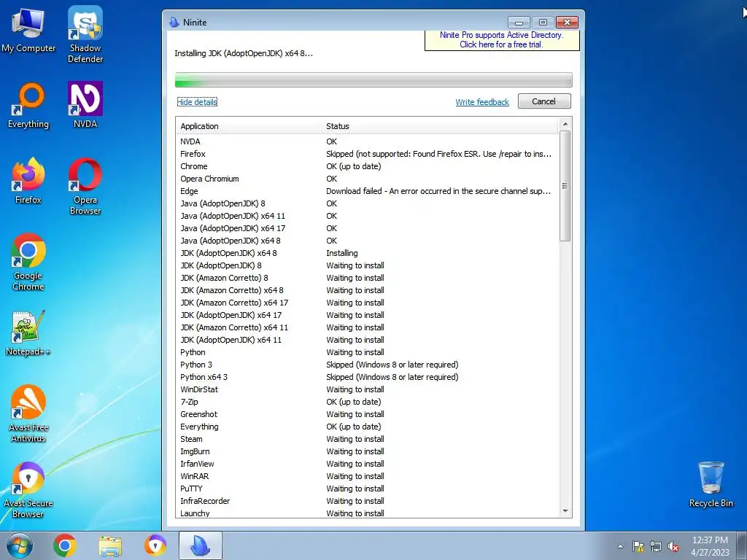Select the Java (AdoptOpenJDK) 8 row
Viewport: 747px width, 560px height.
pos(367,203)
